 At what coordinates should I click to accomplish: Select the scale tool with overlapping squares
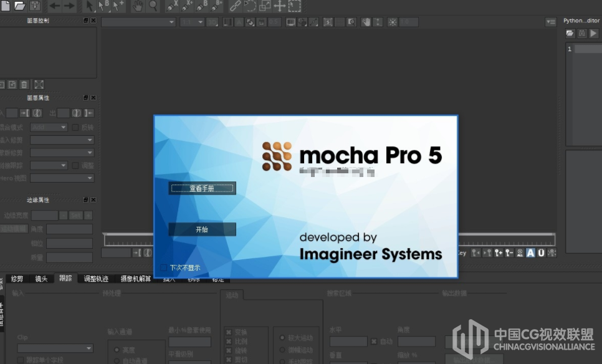pos(264,6)
